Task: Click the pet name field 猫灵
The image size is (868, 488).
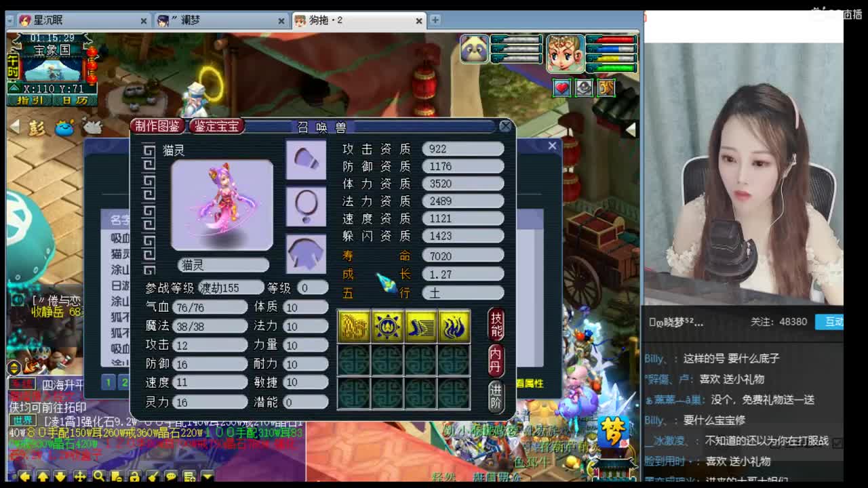Action: [x=223, y=265]
